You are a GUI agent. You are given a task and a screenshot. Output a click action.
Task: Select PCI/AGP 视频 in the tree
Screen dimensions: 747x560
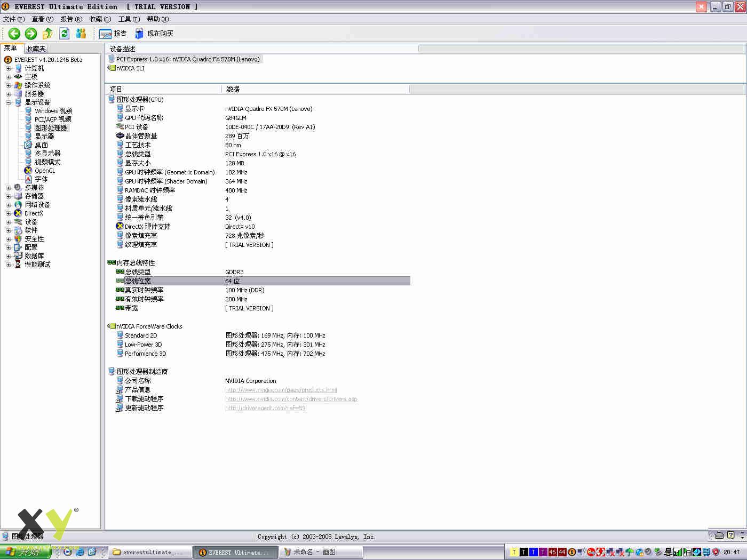click(x=53, y=119)
